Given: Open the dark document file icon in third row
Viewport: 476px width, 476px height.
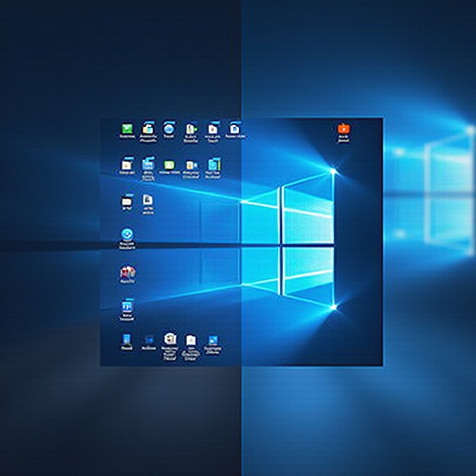Looking at the screenshot, I should pyautogui.click(x=148, y=200).
